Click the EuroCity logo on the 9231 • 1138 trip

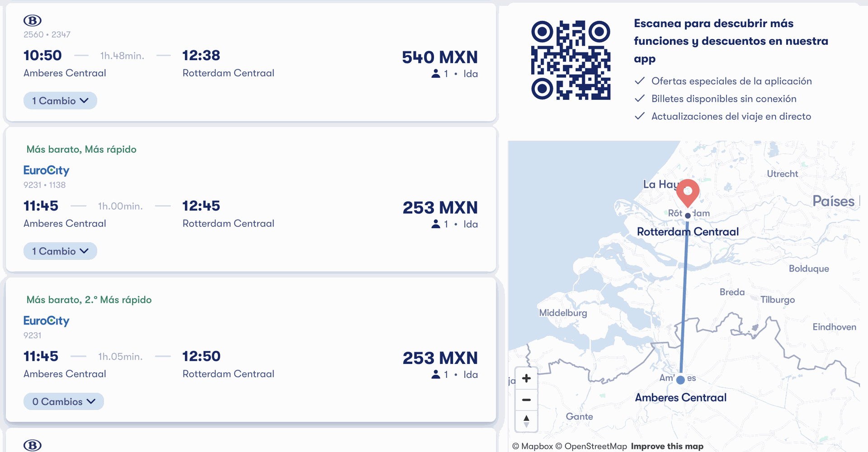[x=46, y=170]
